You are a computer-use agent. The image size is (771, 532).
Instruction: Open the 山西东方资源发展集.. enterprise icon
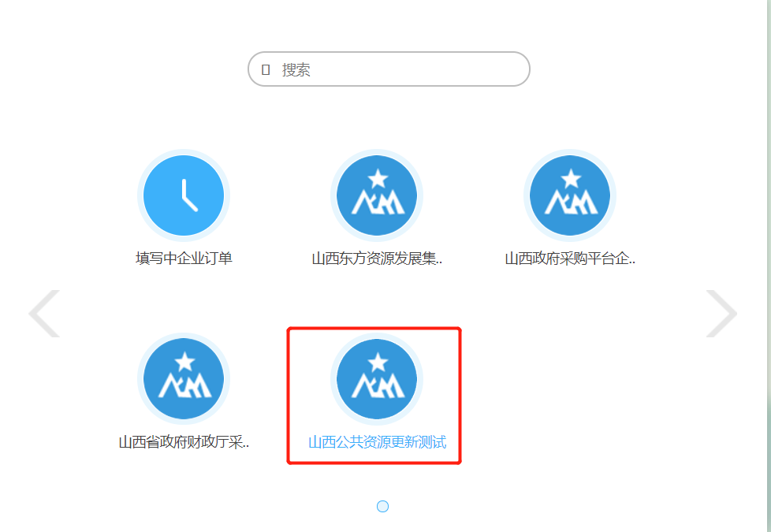pos(377,195)
